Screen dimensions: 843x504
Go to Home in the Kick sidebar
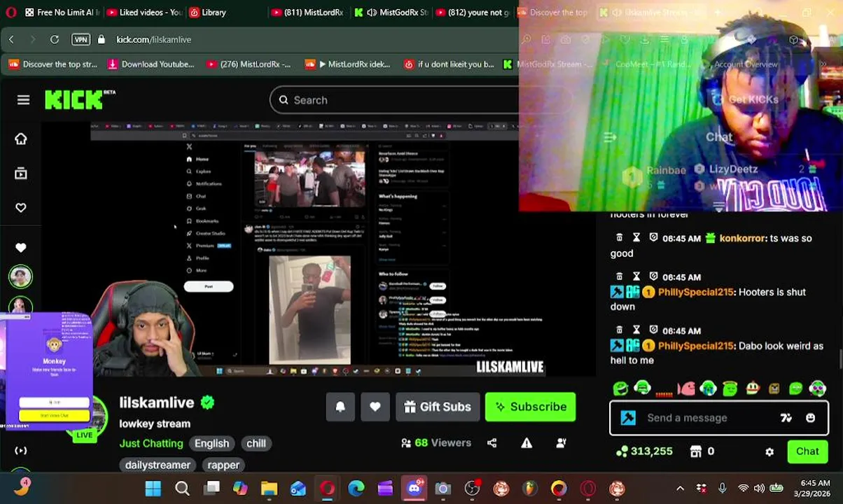pos(21,139)
